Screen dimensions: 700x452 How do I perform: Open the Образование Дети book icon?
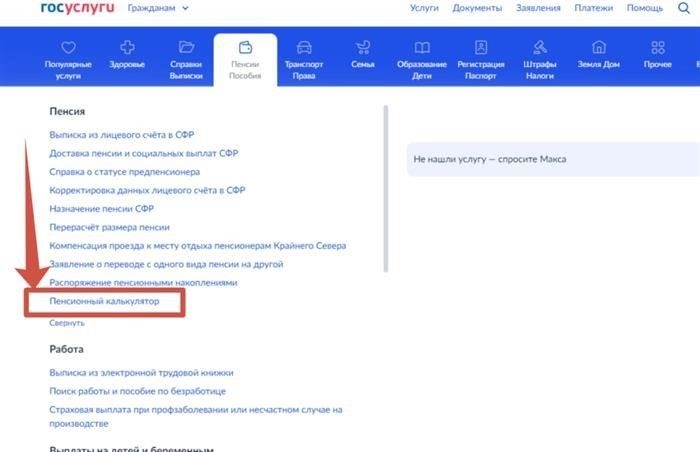coord(422,47)
